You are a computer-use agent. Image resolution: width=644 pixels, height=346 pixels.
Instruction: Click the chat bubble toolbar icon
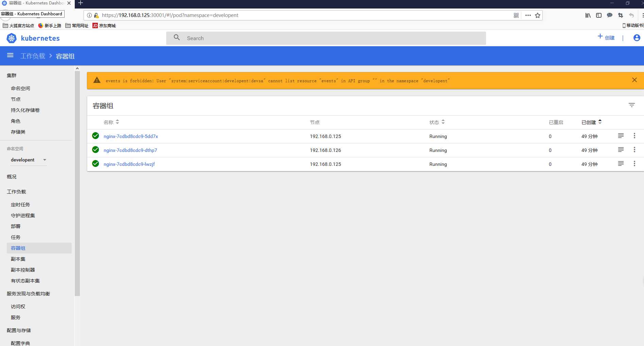pyautogui.click(x=610, y=15)
